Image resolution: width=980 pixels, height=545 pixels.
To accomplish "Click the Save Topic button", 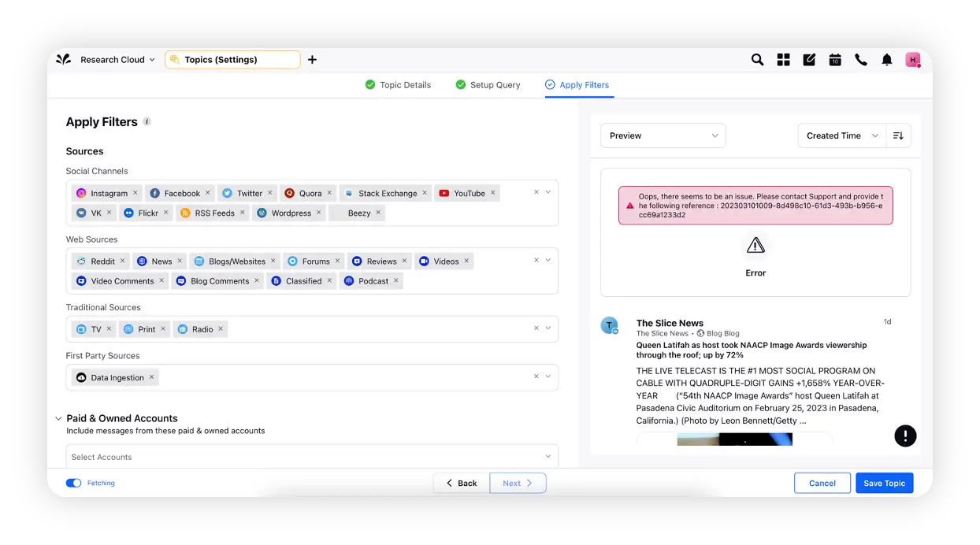I will (884, 483).
